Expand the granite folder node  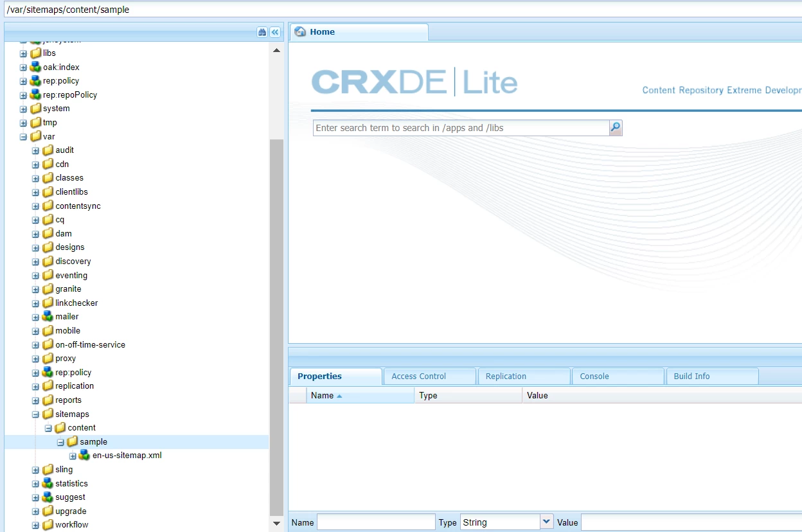pos(35,289)
